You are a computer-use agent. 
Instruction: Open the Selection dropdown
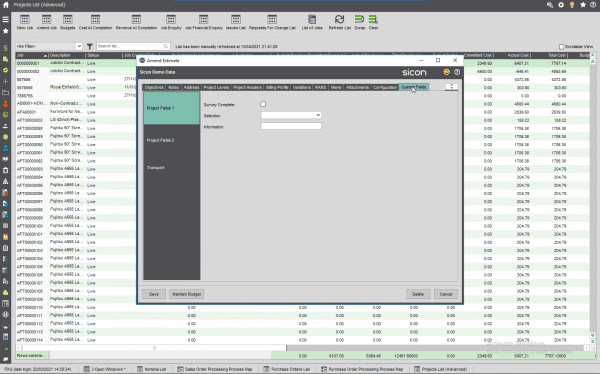tap(291, 115)
